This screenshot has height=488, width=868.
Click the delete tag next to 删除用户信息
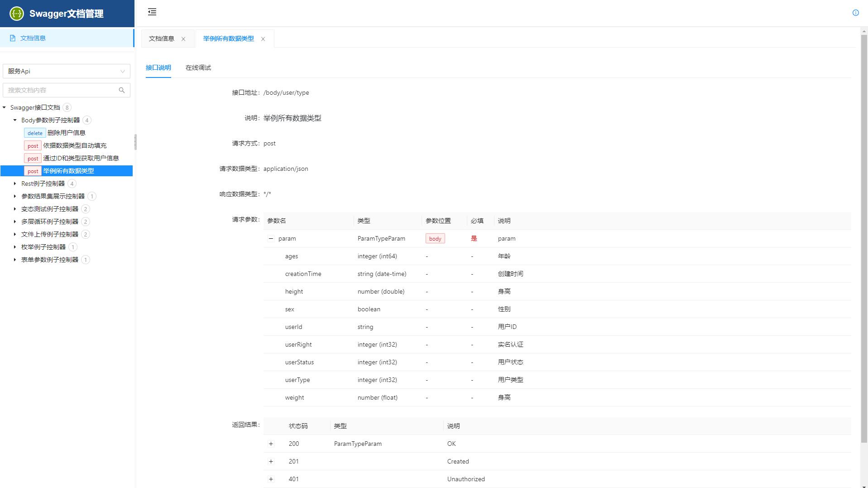click(34, 133)
